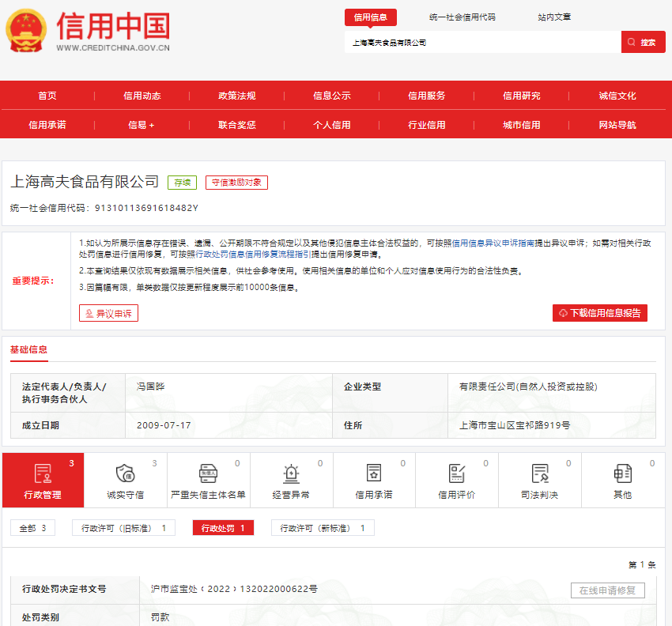Open the 行政处罚信息信用修复流程指引 link
The width and height of the screenshot is (672, 626).
[x=253, y=254]
